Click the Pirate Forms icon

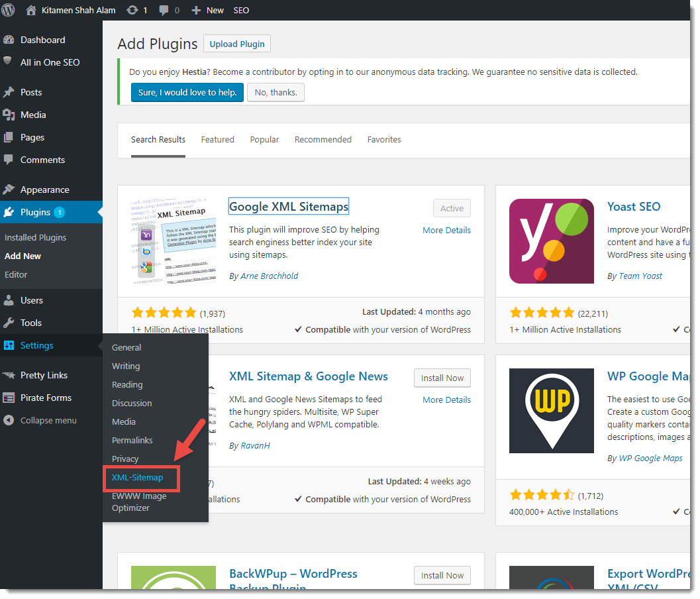pyautogui.click(x=9, y=398)
